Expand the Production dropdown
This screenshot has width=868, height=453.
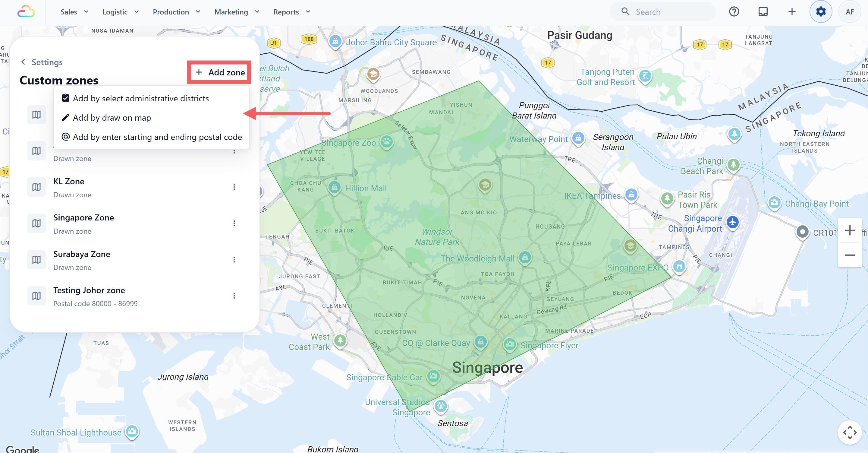click(177, 12)
